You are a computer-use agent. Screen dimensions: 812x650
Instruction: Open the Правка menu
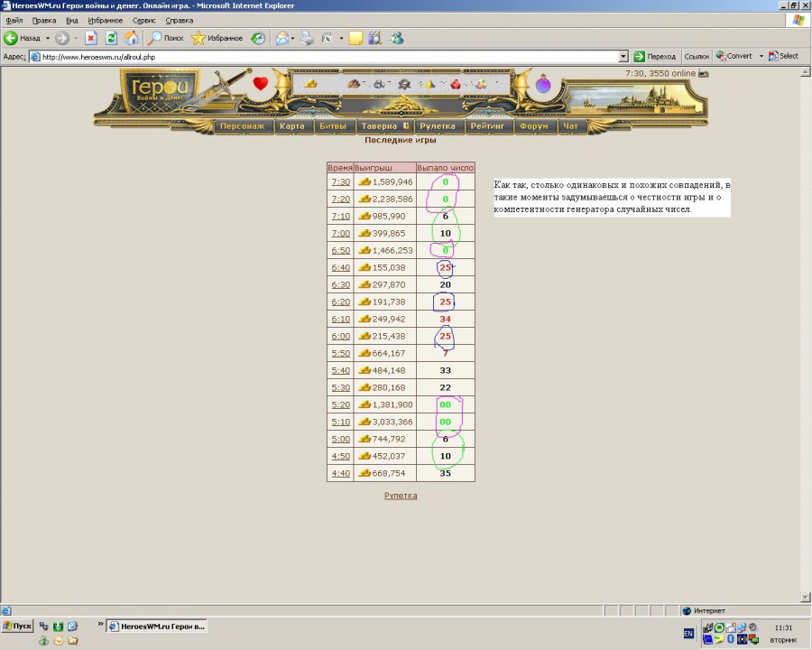(x=44, y=20)
